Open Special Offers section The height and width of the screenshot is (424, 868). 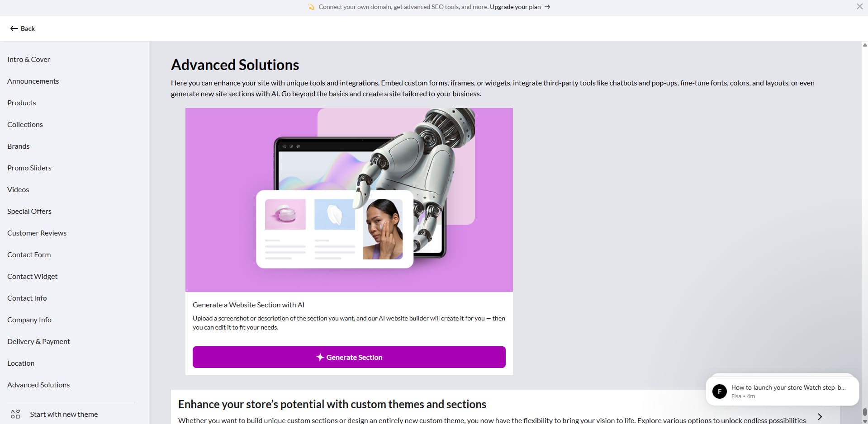29,211
